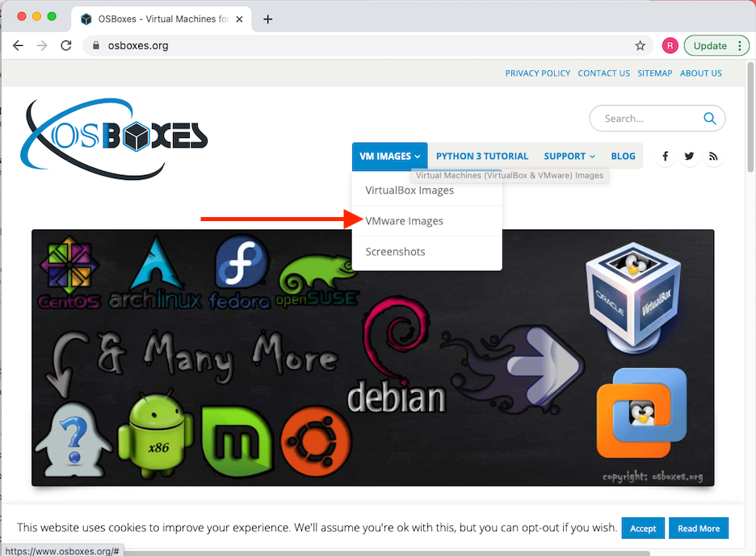
Task: Click the OSBoxes logo
Action: [x=115, y=137]
